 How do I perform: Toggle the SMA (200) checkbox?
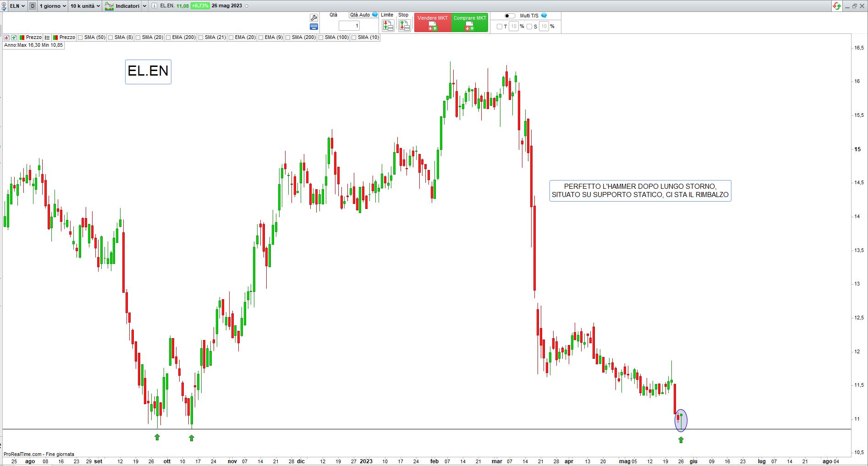click(288, 38)
